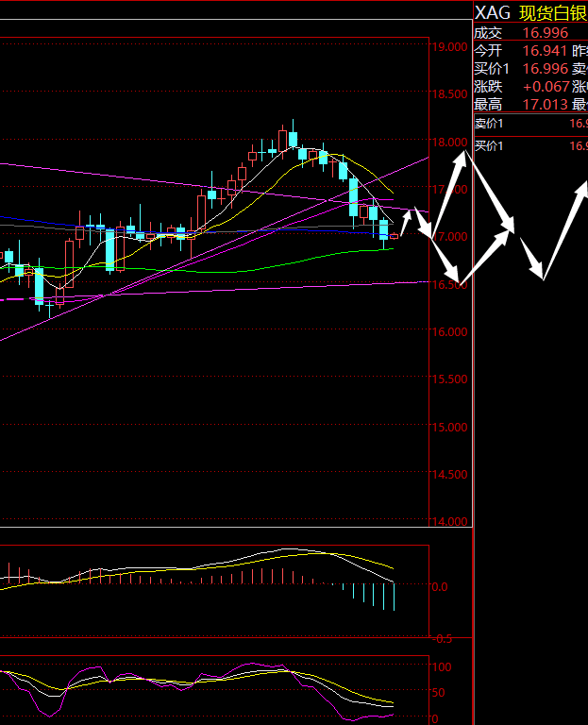Select the 买价1 row below 卖价1
588x725 pixels.
[x=530, y=146]
